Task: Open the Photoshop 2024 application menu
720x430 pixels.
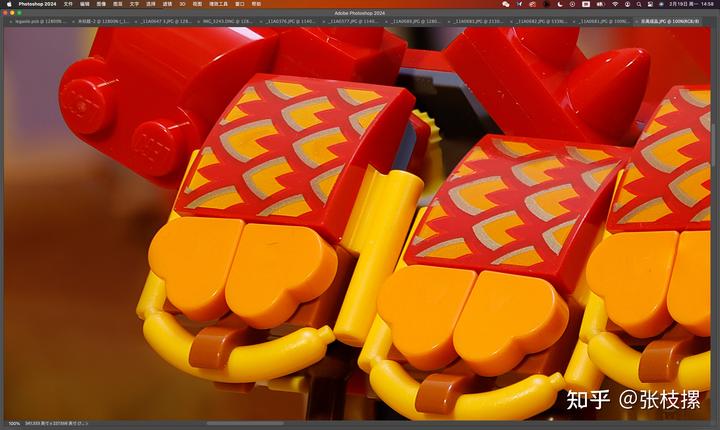Action: coord(37,4)
